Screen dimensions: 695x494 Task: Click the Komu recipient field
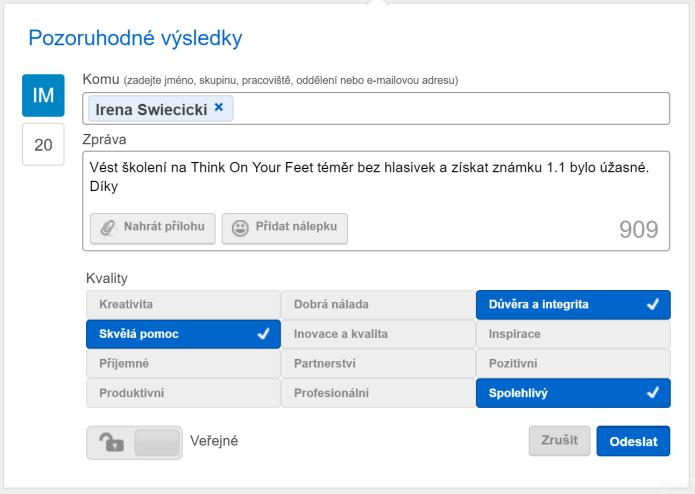point(376,109)
